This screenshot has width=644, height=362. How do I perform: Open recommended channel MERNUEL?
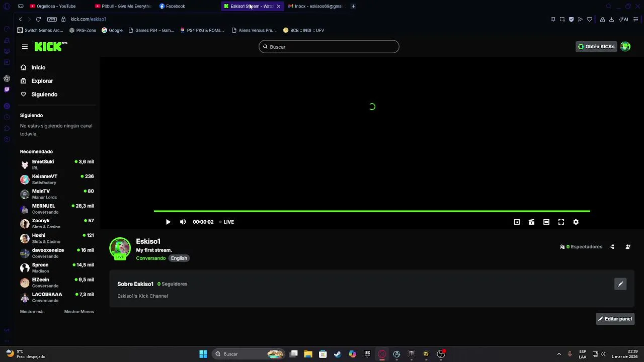coord(57,209)
